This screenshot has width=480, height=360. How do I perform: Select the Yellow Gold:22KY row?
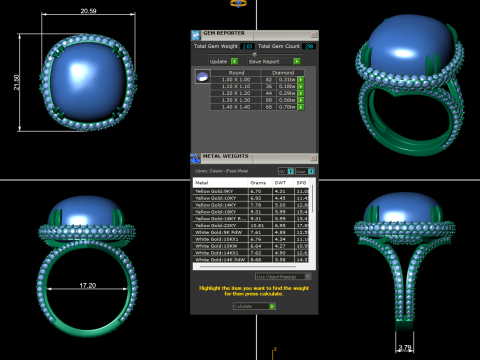[x=251, y=225]
